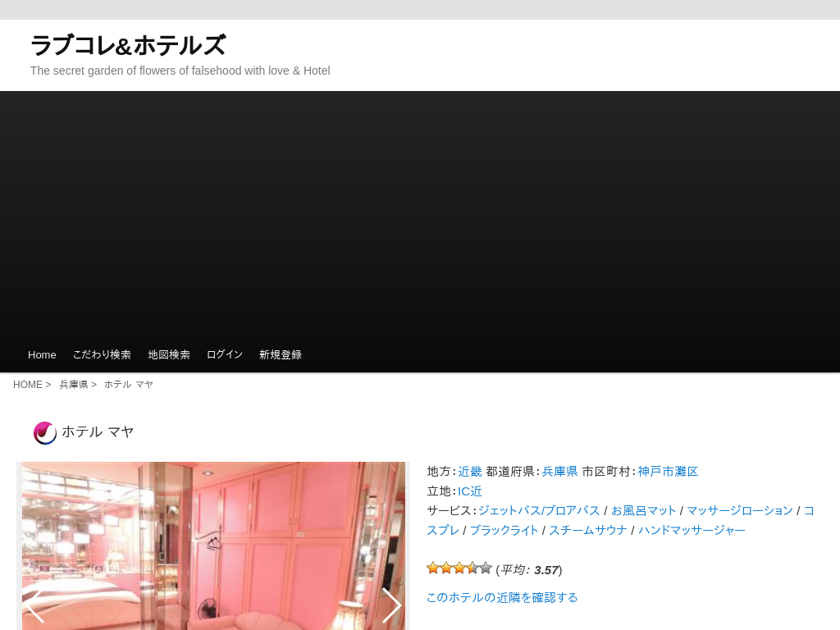Select the お風呂マット service link
This screenshot has width=840, height=630.
coord(643,510)
